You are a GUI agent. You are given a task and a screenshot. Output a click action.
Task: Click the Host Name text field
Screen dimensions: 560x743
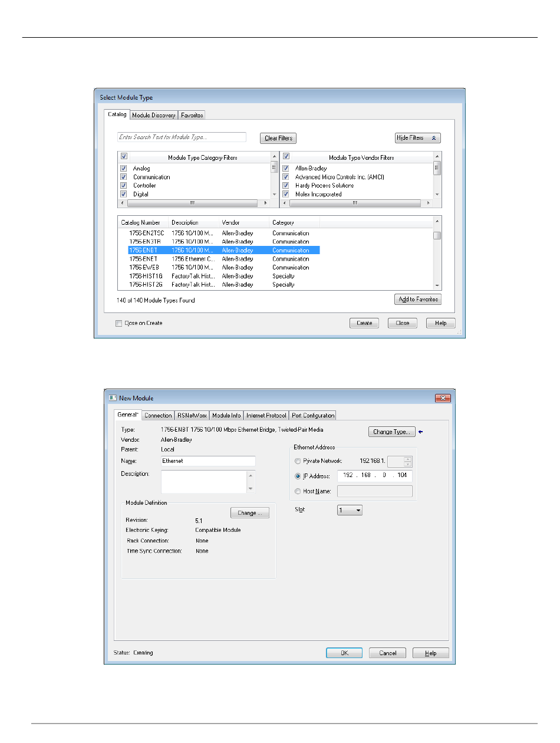click(x=375, y=491)
